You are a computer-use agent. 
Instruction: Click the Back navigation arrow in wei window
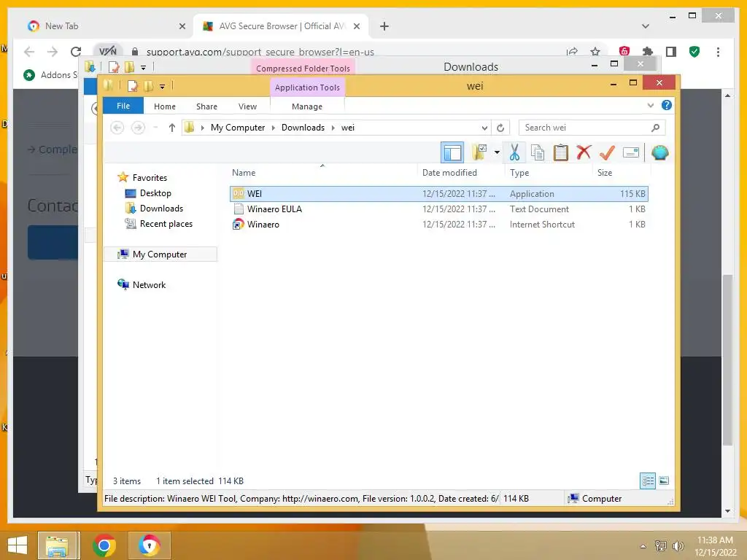pyautogui.click(x=117, y=128)
